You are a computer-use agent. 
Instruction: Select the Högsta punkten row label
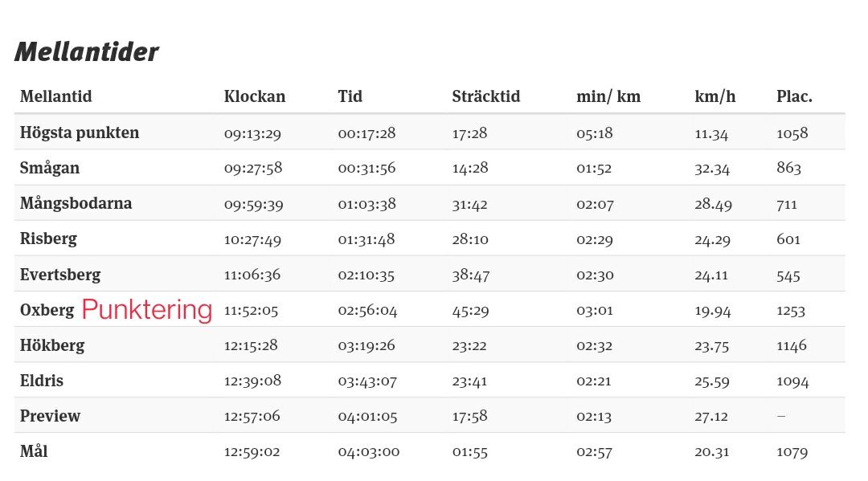coord(80,132)
